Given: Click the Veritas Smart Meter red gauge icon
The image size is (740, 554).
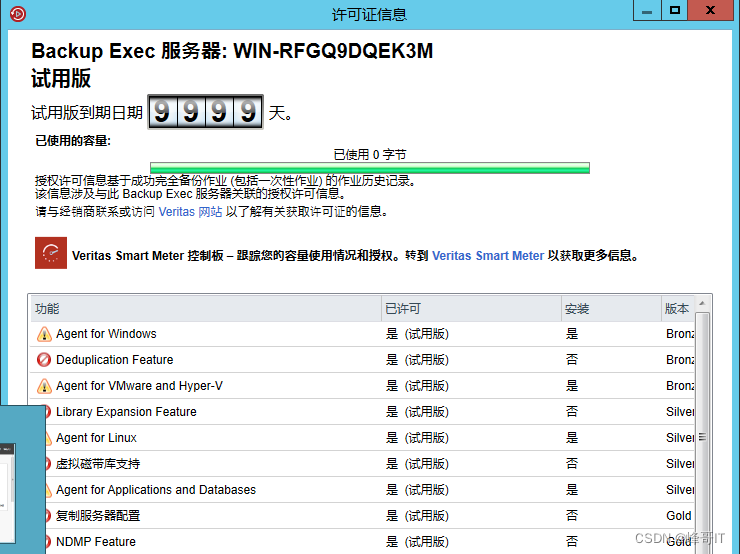Looking at the screenshot, I should pyautogui.click(x=51, y=253).
